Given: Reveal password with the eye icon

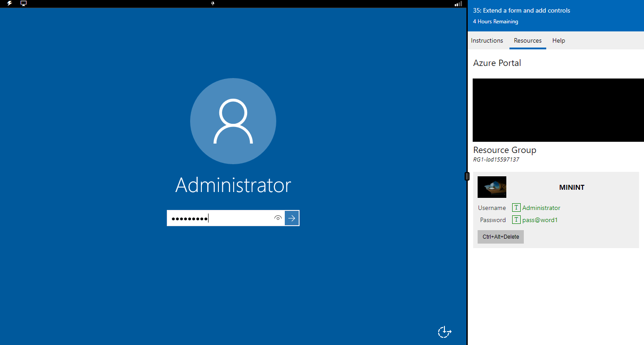Looking at the screenshot, I should coord(278,218).
